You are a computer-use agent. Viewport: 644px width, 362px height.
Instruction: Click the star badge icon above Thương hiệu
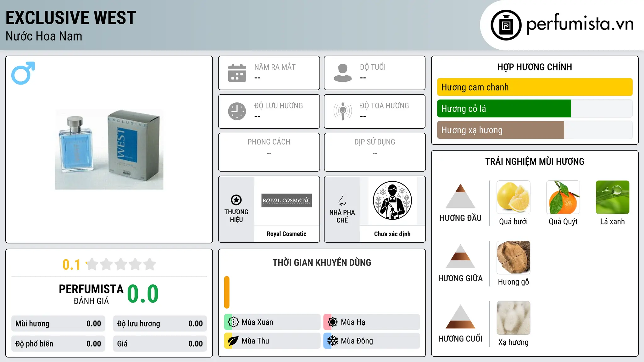(x=236, y=200)
